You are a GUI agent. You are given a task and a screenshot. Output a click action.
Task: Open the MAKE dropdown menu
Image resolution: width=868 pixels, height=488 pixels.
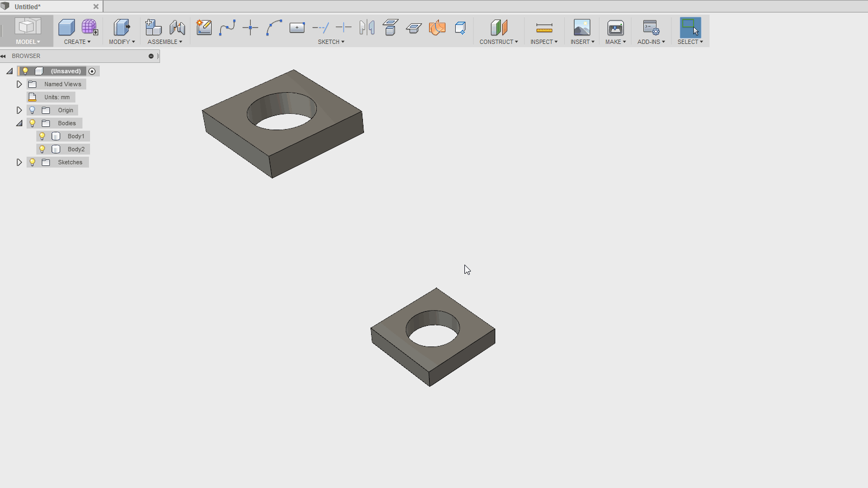tap(616, 42)
